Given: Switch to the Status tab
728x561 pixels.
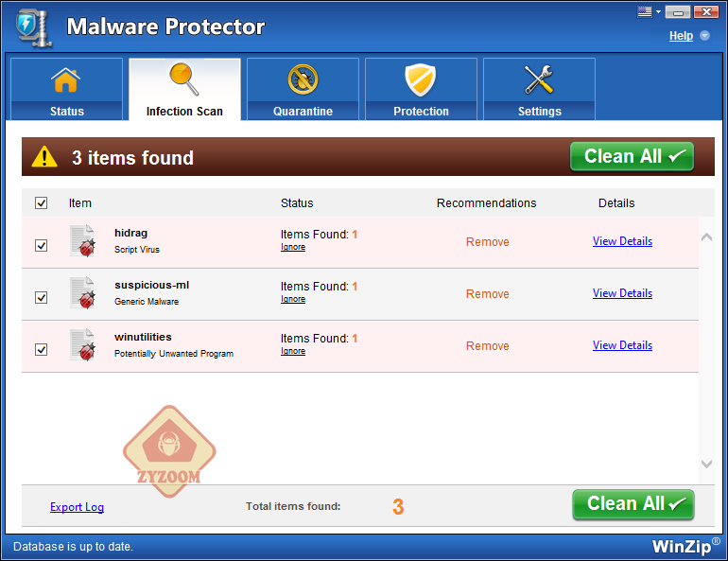Looking at the screenshot, I should point(66,89).
